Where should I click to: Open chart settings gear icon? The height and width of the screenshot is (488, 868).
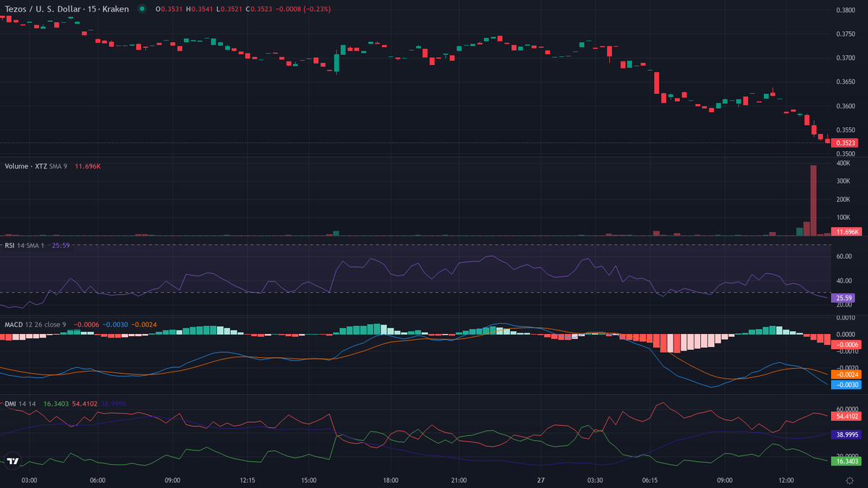pos(849,480)
